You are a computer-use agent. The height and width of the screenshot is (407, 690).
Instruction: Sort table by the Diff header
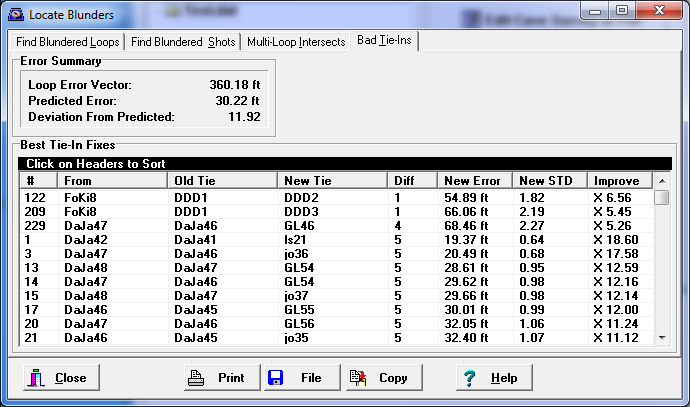coord(412,181)
